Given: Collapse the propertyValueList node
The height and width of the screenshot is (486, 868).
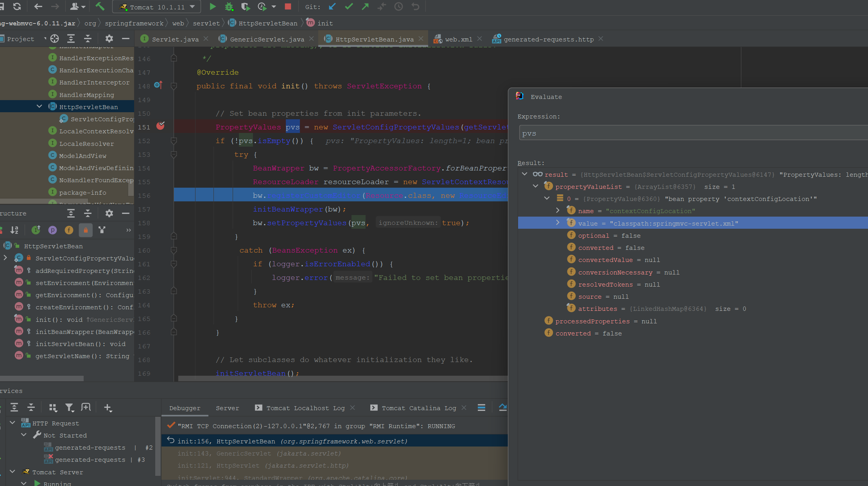Looking at the screenshot, I should coord(536,186).
